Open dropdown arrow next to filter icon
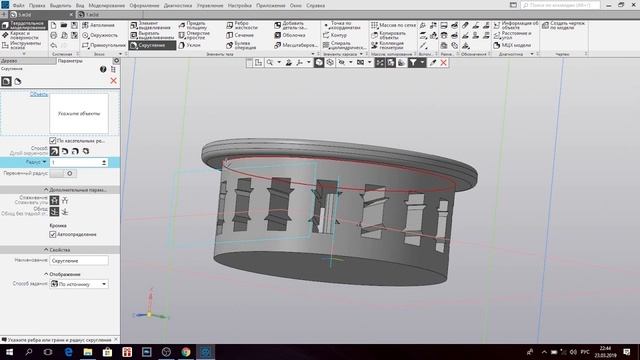This screenshot has height=360, width=640. [x=422, y=62]
